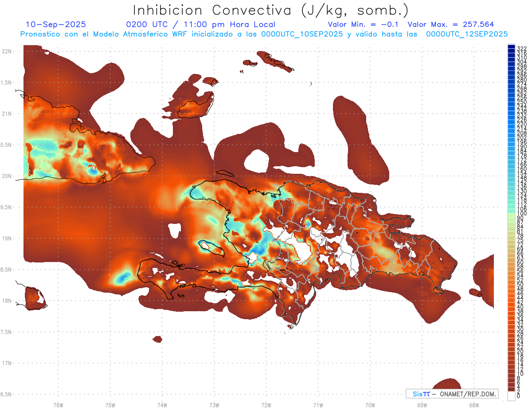Click the 70W longitude axis label
This screenshot has height=411, width=532.
(370, 404)
